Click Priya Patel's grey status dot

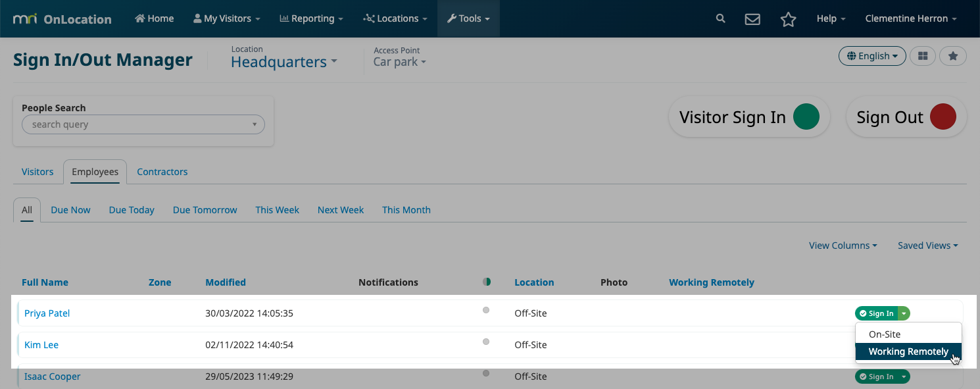pos(486,310)
